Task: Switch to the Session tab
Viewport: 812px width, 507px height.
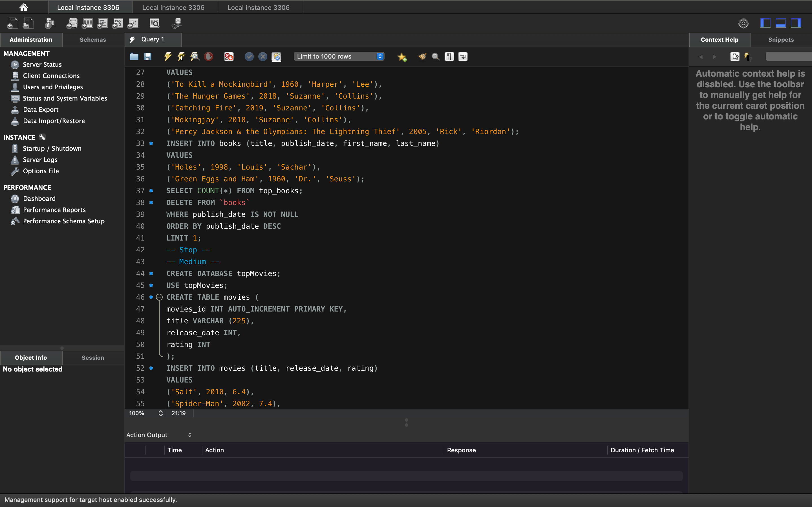Action: click(92, 357)
